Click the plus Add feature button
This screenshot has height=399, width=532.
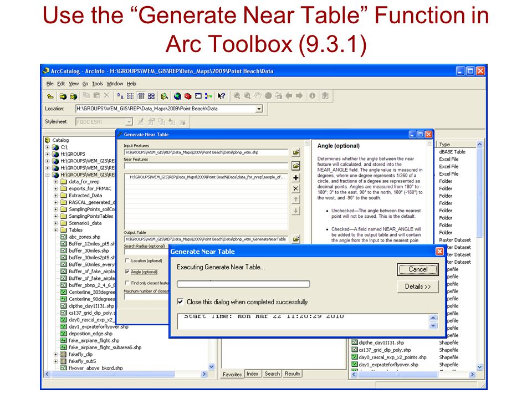pos(296,177)
